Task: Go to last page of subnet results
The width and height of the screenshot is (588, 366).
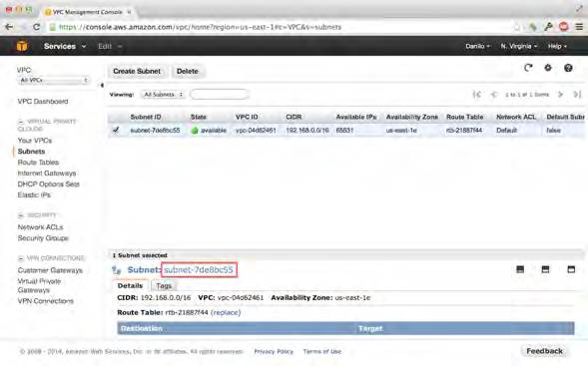Action: [x=577, y=95]
